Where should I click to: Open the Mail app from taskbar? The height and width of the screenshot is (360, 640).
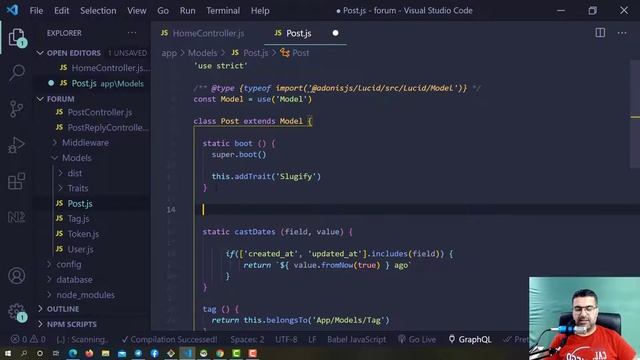pyautogui.click(x=122, y=353)
